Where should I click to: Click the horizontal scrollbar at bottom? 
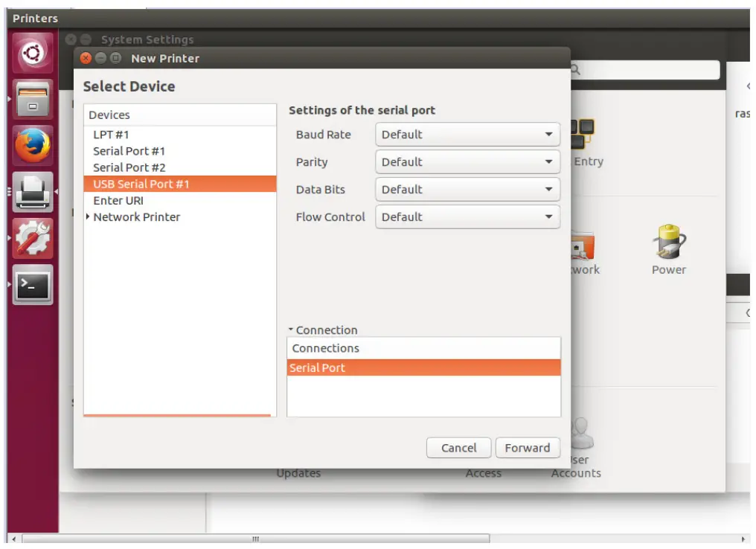pyautogui.click(x=255, y=539)
